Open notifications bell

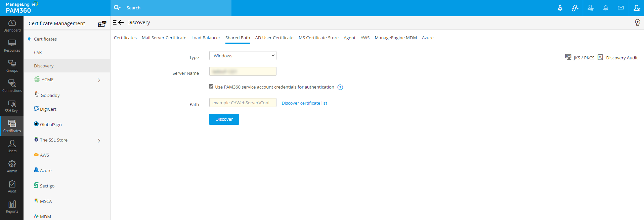(x=606, y=8)
